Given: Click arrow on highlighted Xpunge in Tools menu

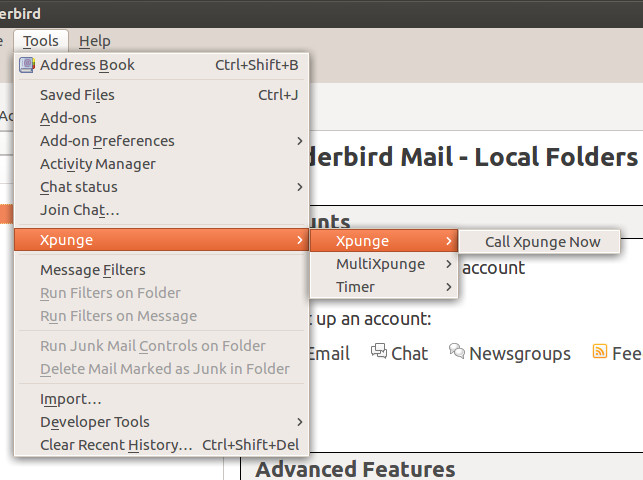Looking at the screenshot, I should [300, 240].
